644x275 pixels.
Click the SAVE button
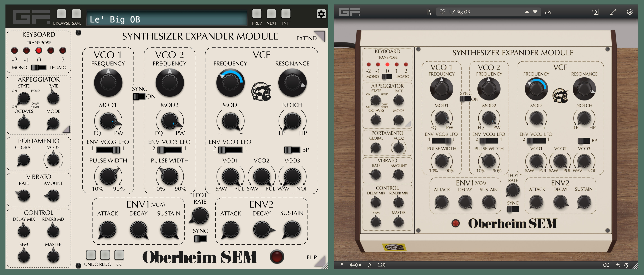point(76,14)
